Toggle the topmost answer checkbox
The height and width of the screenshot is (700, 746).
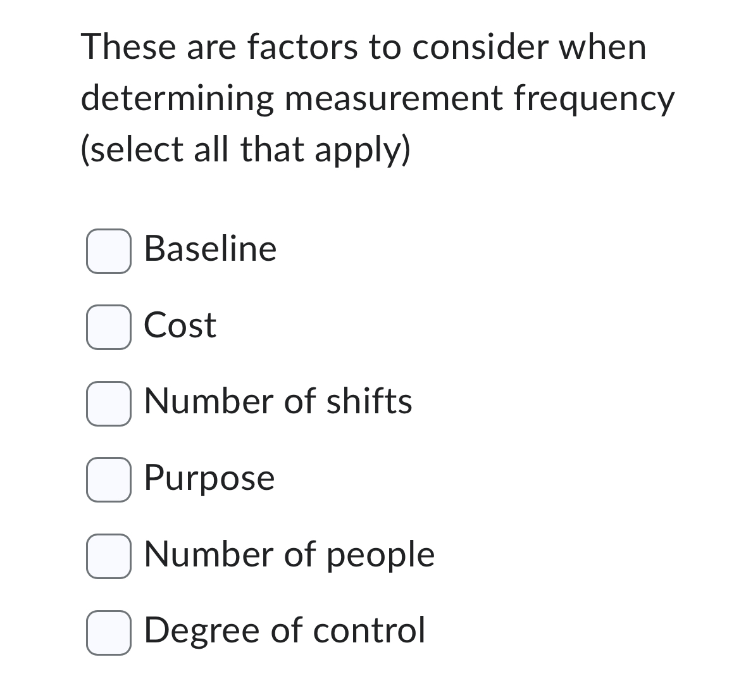(x=109, y=252)
